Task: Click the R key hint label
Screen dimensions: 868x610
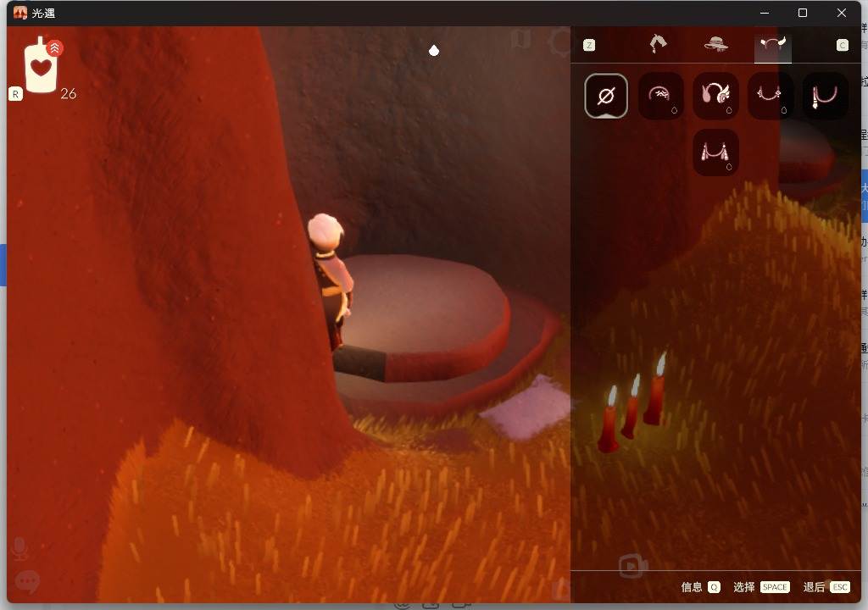Action: pyautogui.click(x=15, y=94)
